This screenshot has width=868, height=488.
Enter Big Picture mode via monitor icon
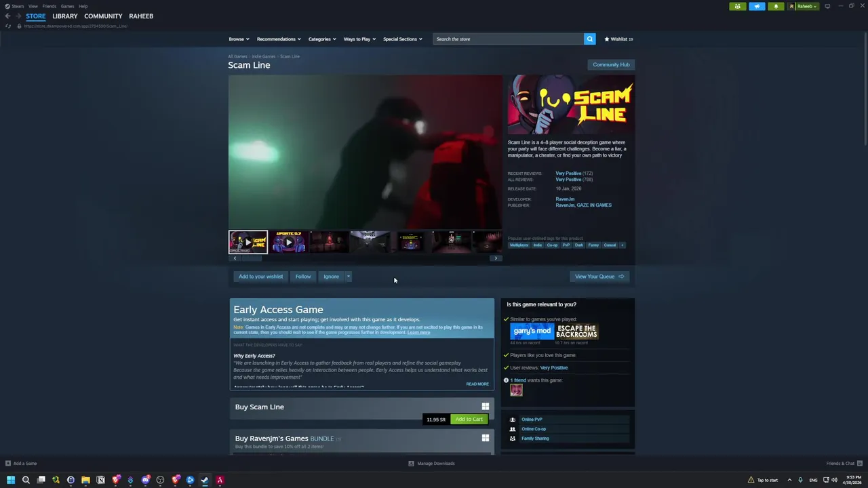click(827, 6)
